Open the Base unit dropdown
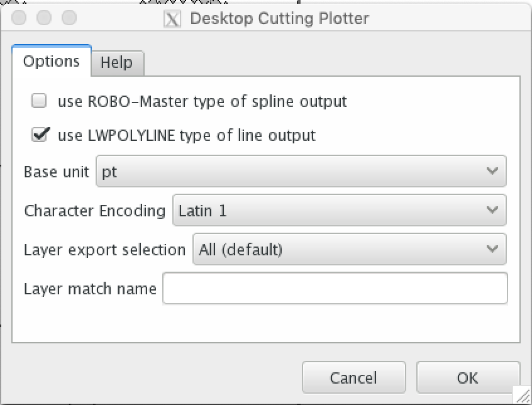Viewport: 532px width, 405px height. pyautogui.click(x=301, y=172)
